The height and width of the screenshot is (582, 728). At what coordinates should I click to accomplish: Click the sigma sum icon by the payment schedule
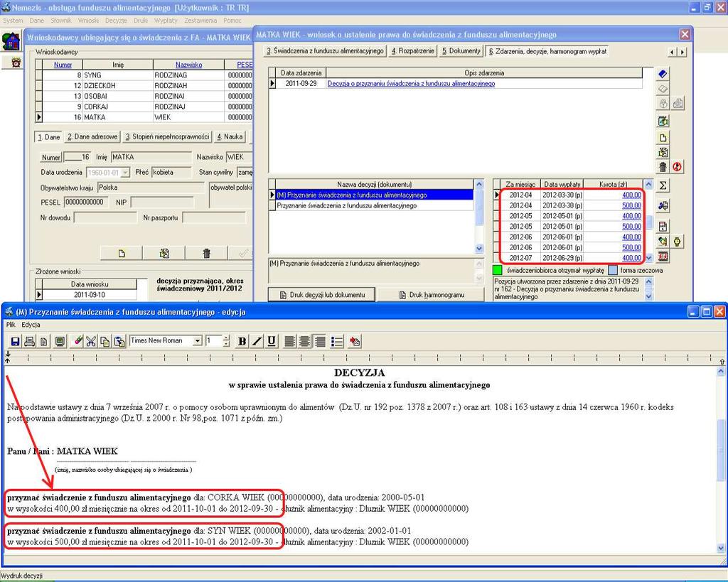point(663,185)
